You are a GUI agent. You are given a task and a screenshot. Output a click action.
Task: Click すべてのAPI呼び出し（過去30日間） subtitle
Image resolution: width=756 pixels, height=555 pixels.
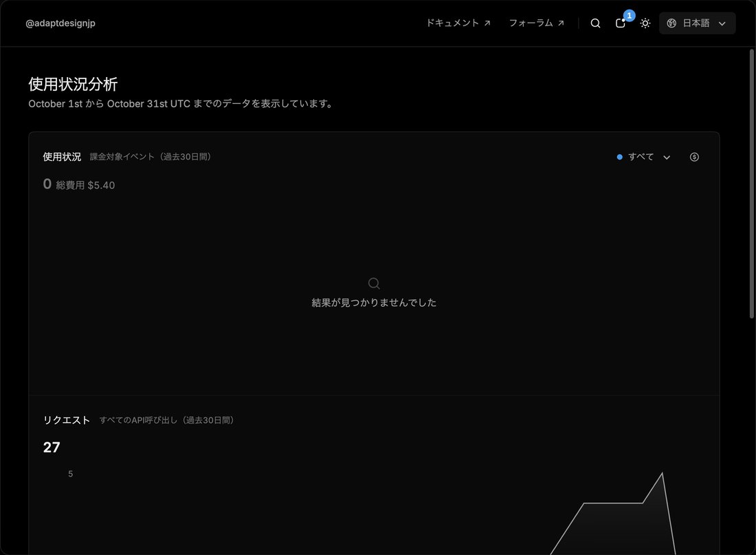coord(167,420)
